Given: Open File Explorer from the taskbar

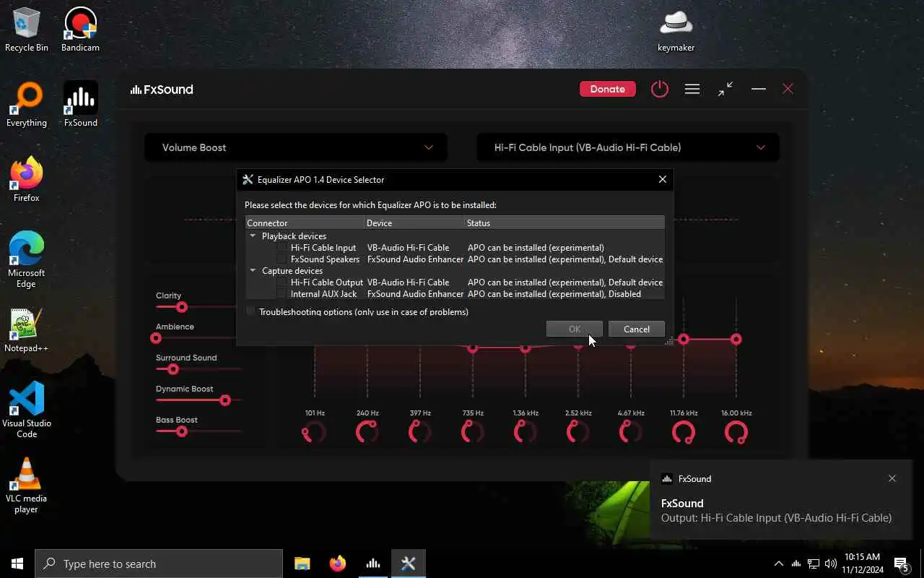Looking at the screenshot, I should 302,564.
